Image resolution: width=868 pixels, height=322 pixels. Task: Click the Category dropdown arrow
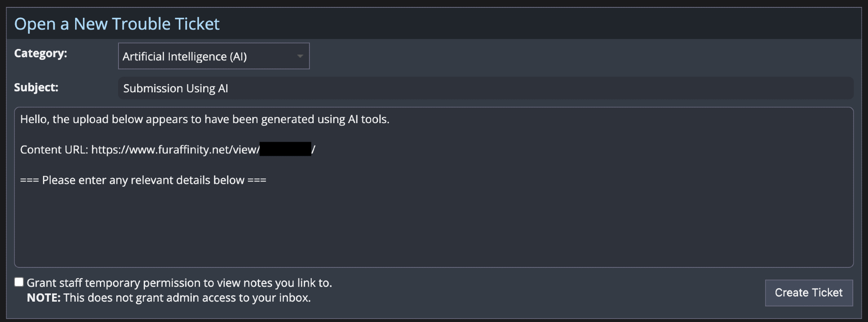pos(300,56)
